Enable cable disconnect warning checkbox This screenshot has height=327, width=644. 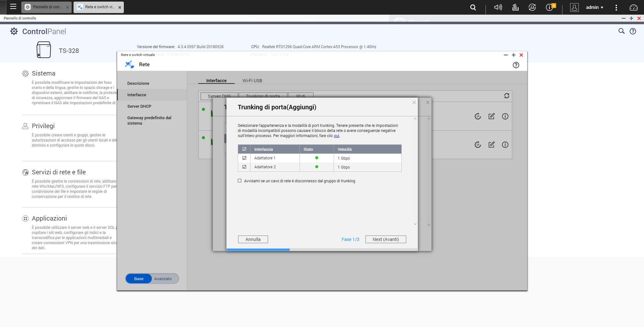pyautogui.click(x=240, y=181)
